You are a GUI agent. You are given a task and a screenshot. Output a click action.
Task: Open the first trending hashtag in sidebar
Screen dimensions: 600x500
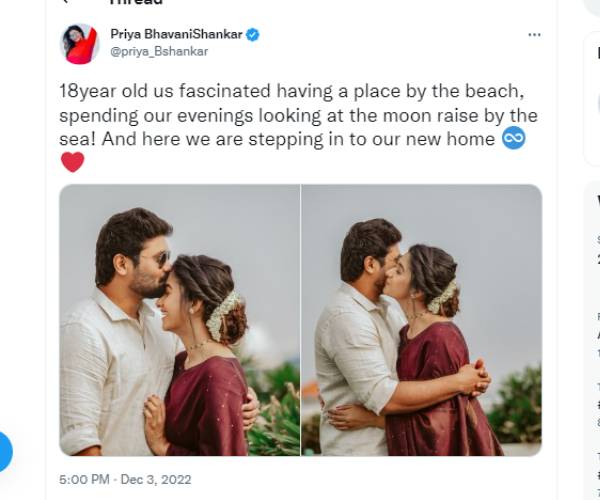598,406
